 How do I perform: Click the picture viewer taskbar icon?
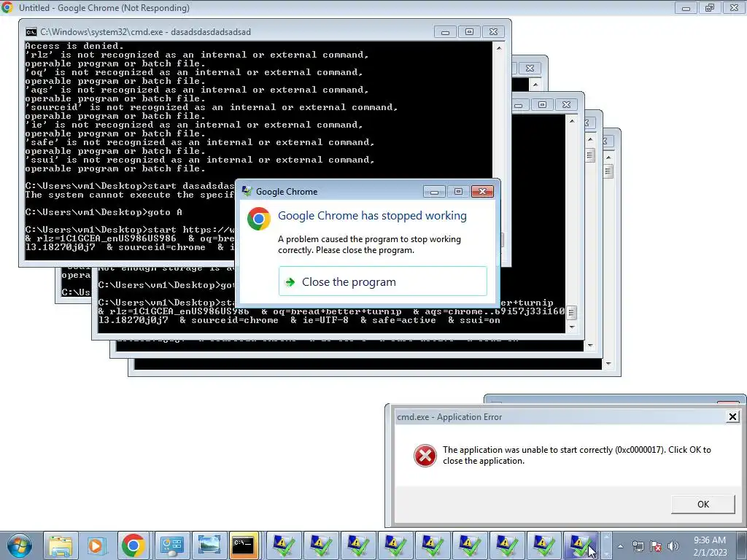pyautogui.click(x=209, y=545)
